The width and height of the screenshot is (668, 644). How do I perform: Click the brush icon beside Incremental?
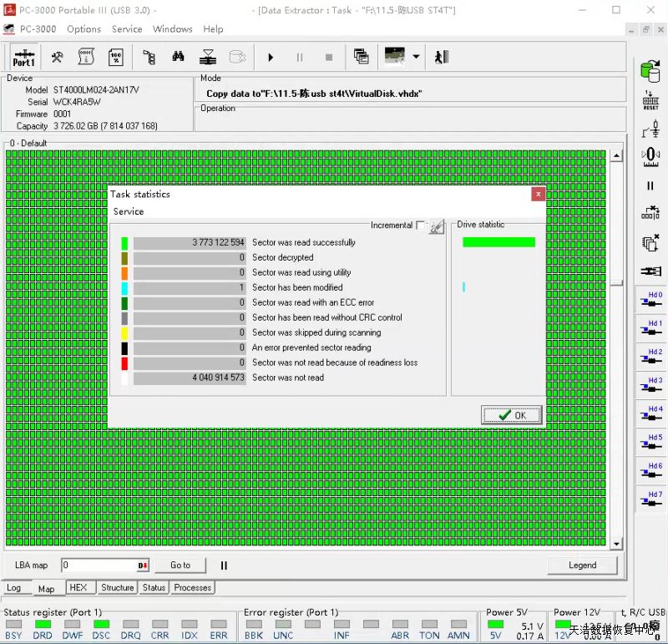pos(437,226)
